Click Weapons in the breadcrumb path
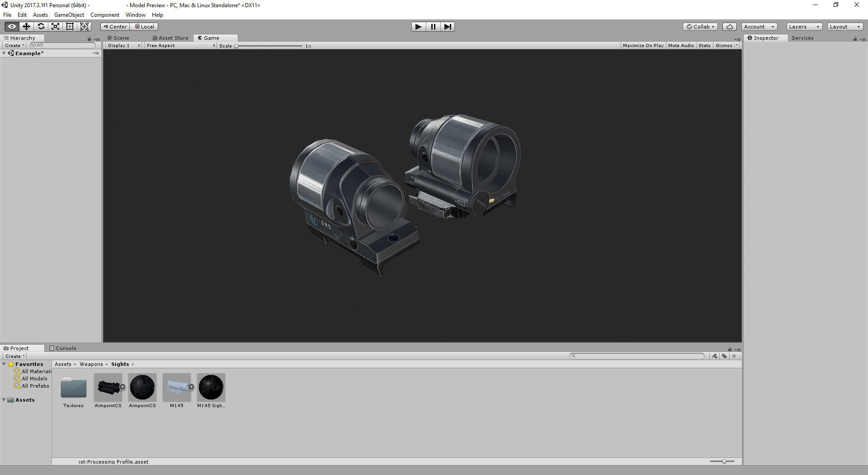868x475 pixels. 91,364
